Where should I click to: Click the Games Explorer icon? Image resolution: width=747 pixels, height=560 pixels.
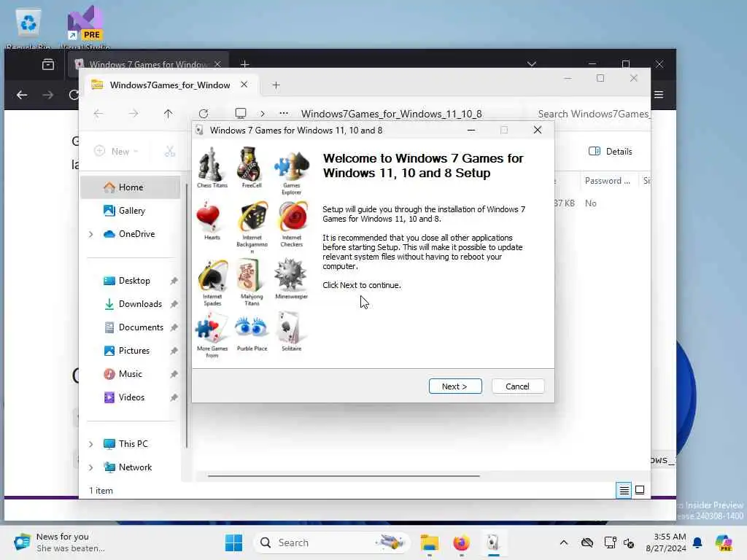[x=292, y=166]
